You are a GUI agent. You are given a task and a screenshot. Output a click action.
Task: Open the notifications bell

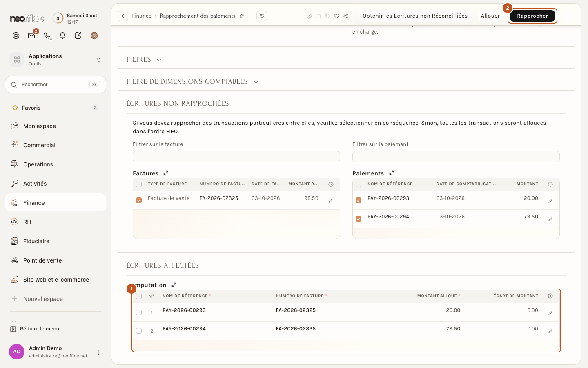[62, 36]
